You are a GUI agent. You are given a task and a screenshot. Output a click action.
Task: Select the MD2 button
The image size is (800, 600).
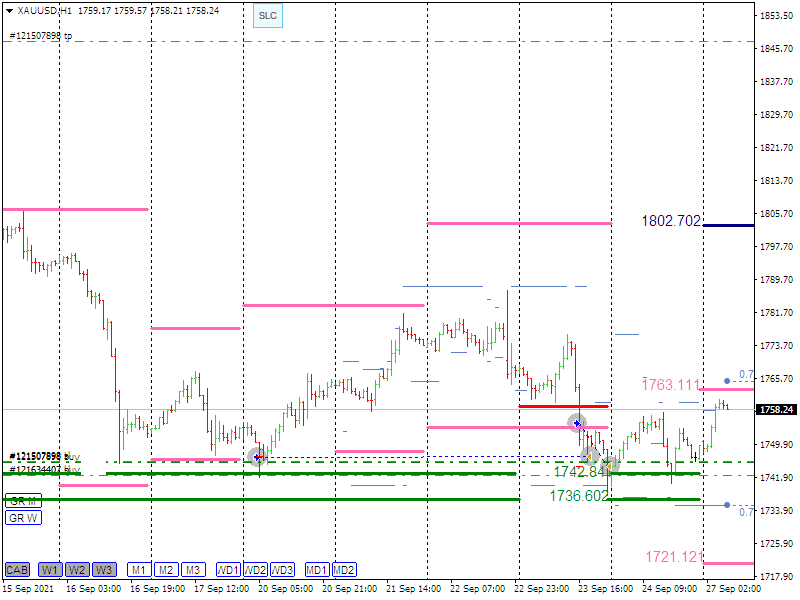pos(344,570)
